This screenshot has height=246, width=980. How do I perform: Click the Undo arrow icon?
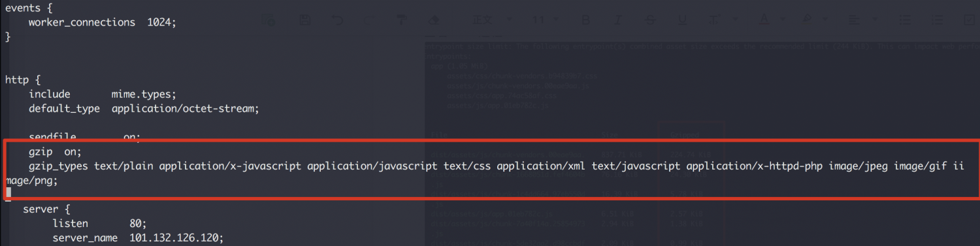[x=338, y=20]
